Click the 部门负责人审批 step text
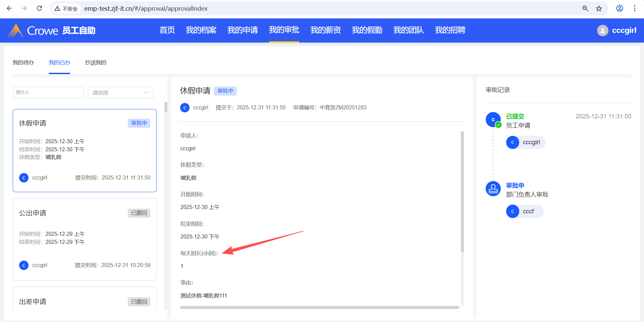This screenshot has width=644, height=322. 527,195
